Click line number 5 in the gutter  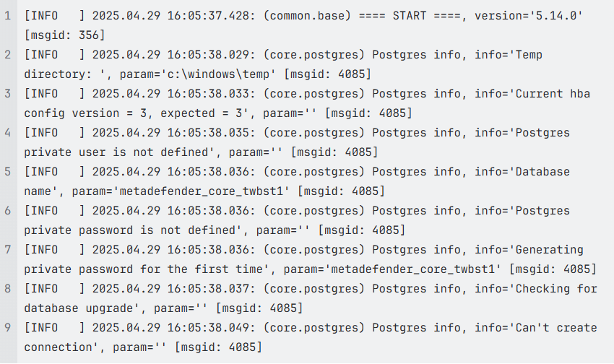(x=8, y=171)
